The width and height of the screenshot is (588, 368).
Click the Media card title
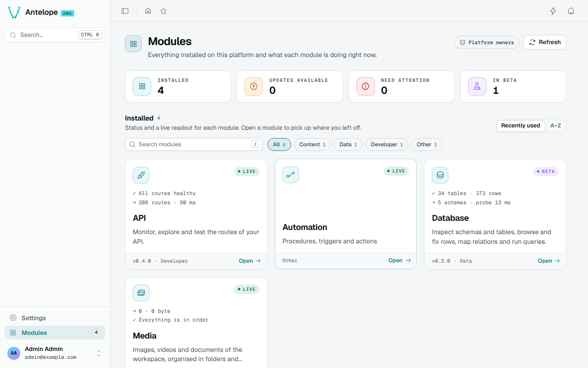pos(145,336)
